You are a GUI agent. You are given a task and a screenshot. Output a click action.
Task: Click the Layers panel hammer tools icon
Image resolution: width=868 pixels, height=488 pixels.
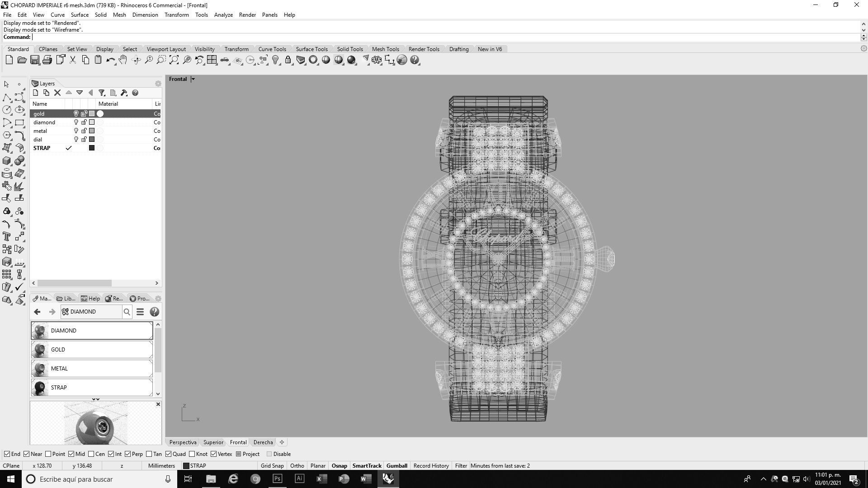[x=124, y=93]
